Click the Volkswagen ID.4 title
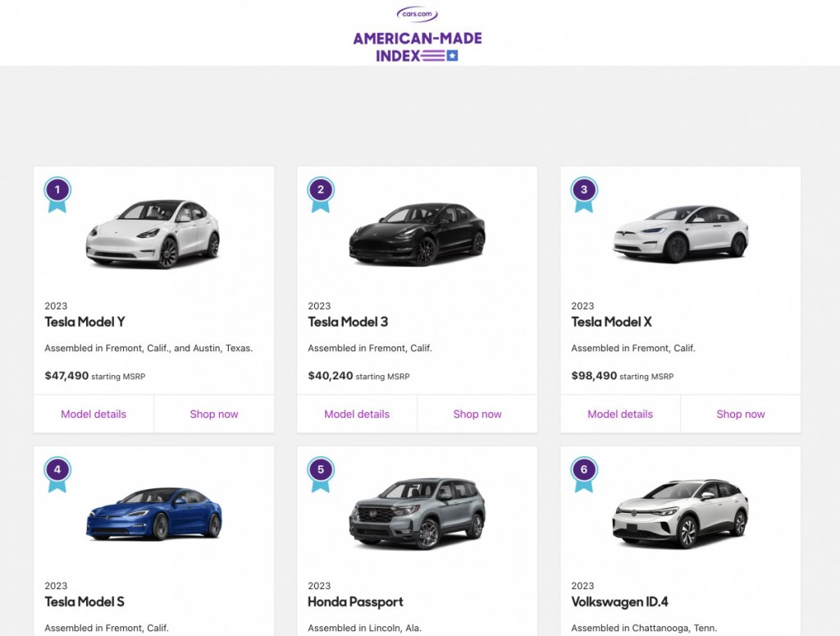840x636 pixels. [x=619, y=602]
